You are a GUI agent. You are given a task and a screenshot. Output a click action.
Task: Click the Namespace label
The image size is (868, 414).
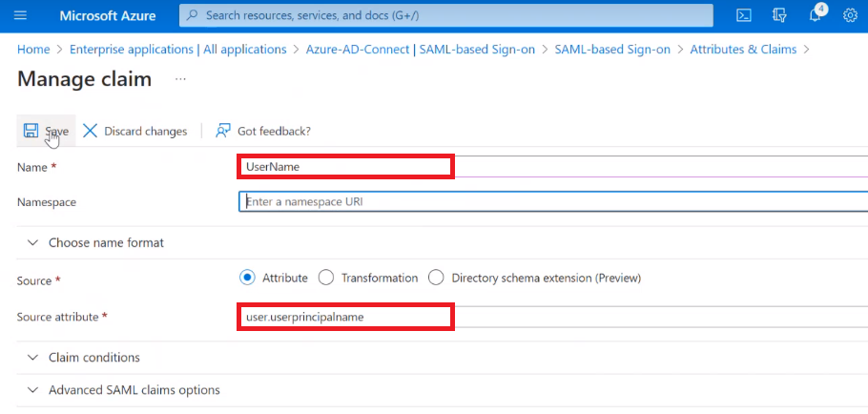[47, 202]
